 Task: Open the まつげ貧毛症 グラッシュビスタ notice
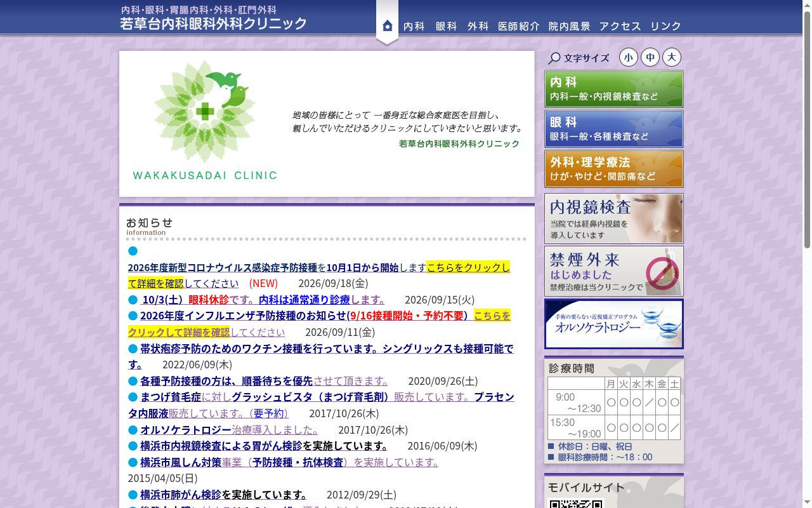pyautogui.click(x=321, y=405)
